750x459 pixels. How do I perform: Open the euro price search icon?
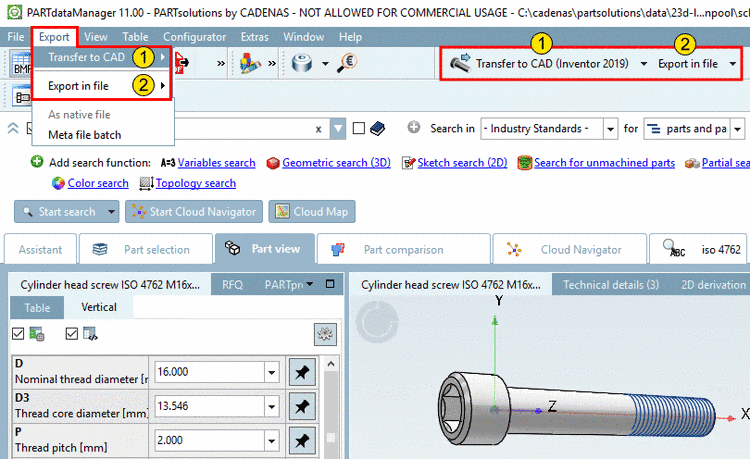tap(347, 63)
